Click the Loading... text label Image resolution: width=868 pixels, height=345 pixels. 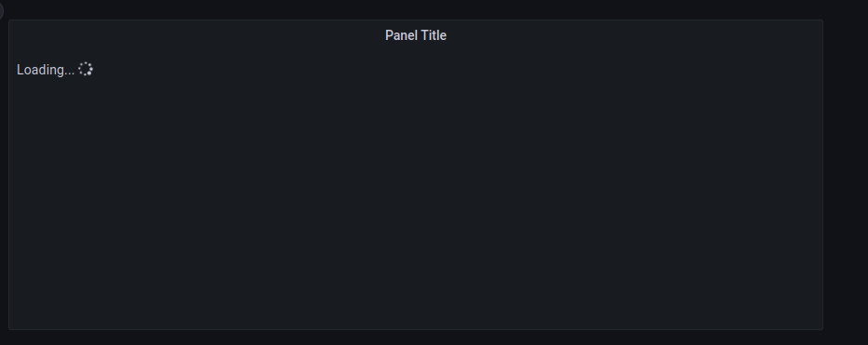coord(46,71)
